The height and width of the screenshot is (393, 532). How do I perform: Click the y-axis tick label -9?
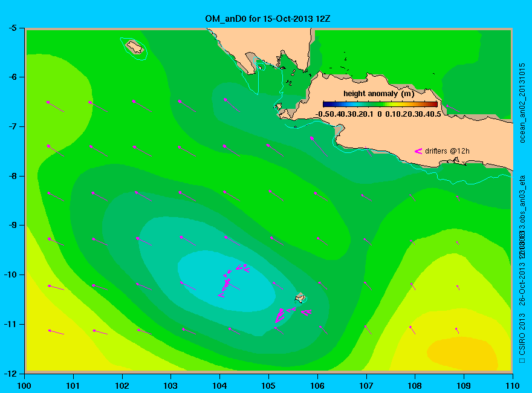point(11,226)
